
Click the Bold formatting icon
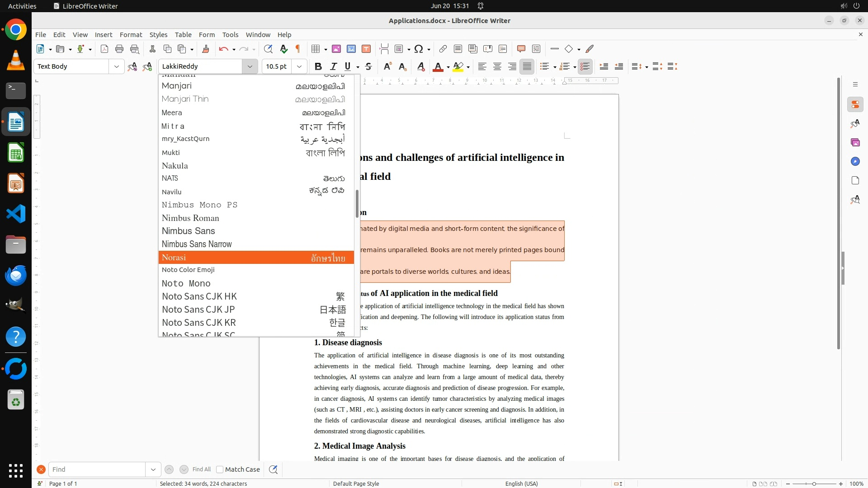(318, 66)
